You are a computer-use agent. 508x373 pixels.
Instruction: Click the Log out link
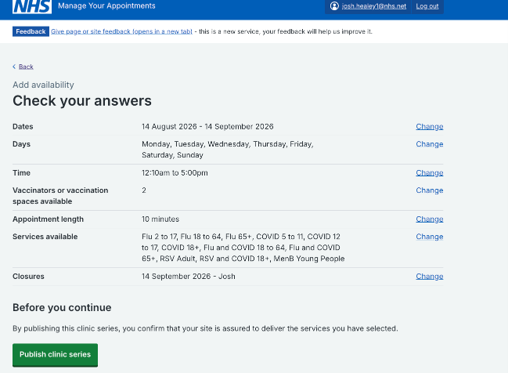click(x=427, y=6)
